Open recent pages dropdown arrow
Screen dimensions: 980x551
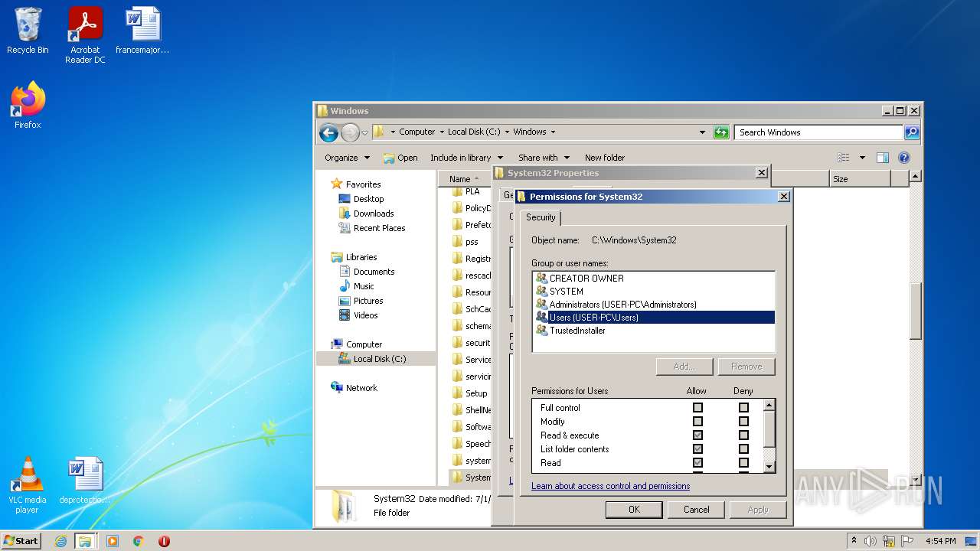pyautogui.click(x=364, y=132)
